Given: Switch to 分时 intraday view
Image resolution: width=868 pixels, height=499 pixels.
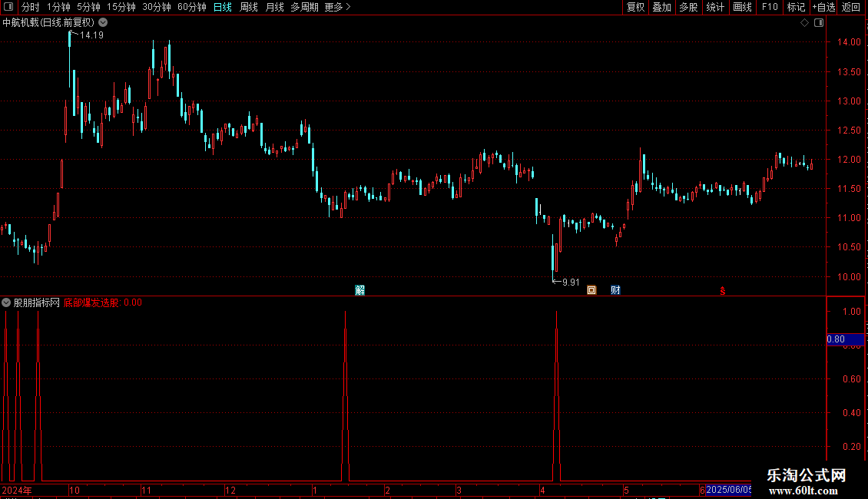Looking at the screenshot, I should tap(31, 7).
